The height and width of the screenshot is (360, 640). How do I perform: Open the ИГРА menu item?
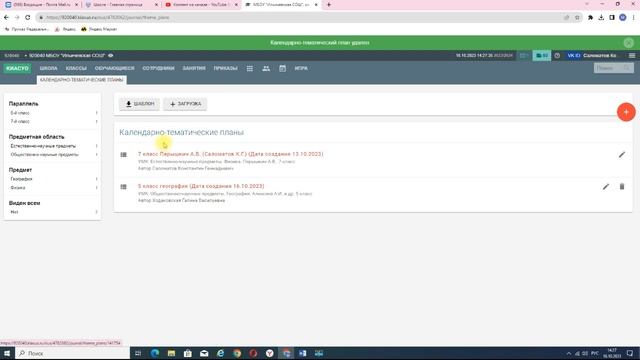pyautogui.click(x=301, y=68)
